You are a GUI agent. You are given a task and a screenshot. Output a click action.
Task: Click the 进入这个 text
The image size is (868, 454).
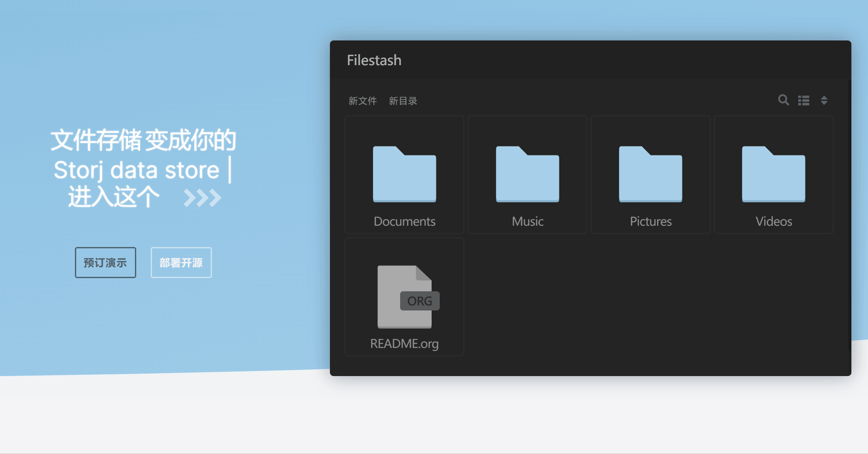tap(114, 197)
